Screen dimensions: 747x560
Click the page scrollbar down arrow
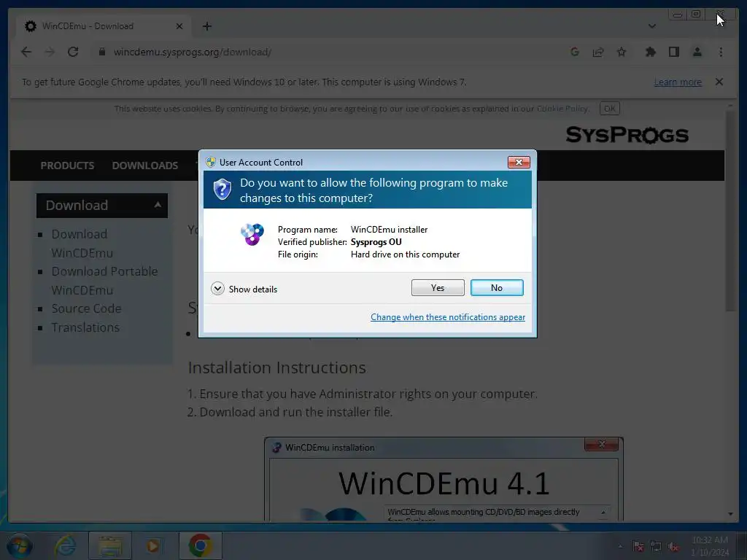pyautogui.click(x=730, y=514)
